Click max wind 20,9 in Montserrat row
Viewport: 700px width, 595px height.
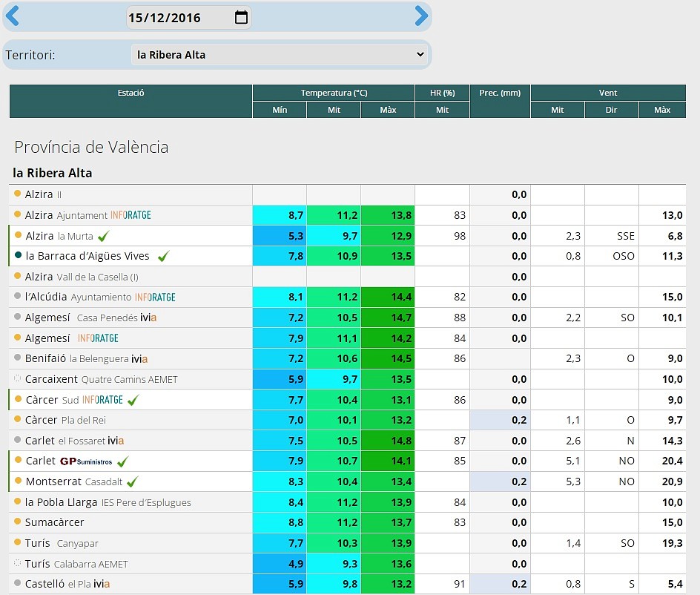click(672, 481)
